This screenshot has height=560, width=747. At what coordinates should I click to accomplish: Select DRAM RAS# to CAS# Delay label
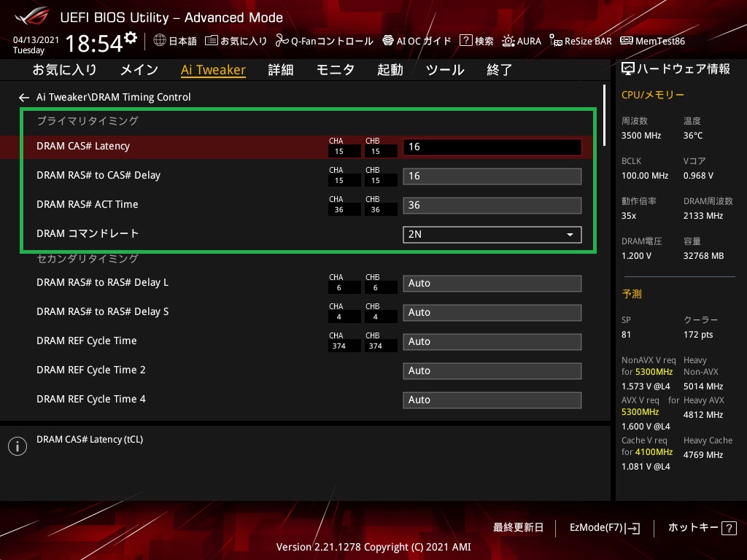click(98, 175)
